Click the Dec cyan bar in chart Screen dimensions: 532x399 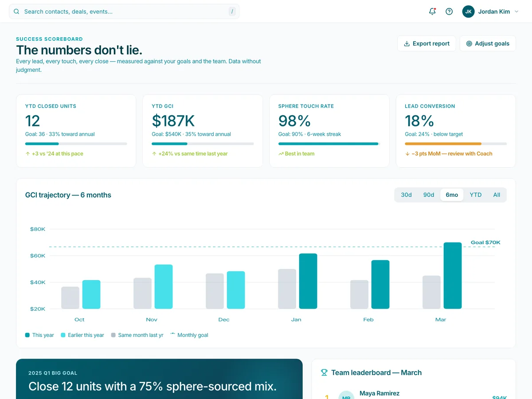click(x=236, y=290)
